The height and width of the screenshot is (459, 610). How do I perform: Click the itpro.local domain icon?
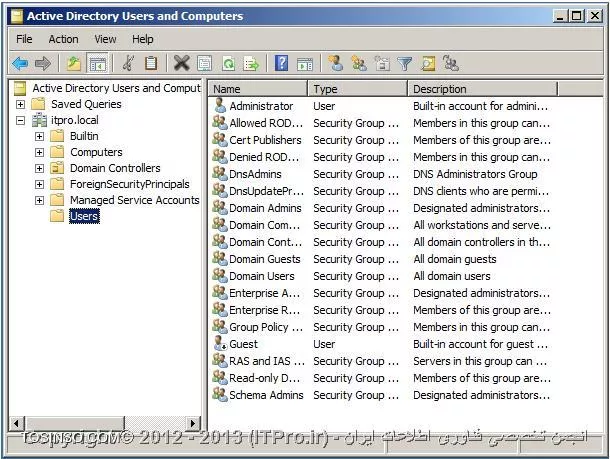[39, 120]
